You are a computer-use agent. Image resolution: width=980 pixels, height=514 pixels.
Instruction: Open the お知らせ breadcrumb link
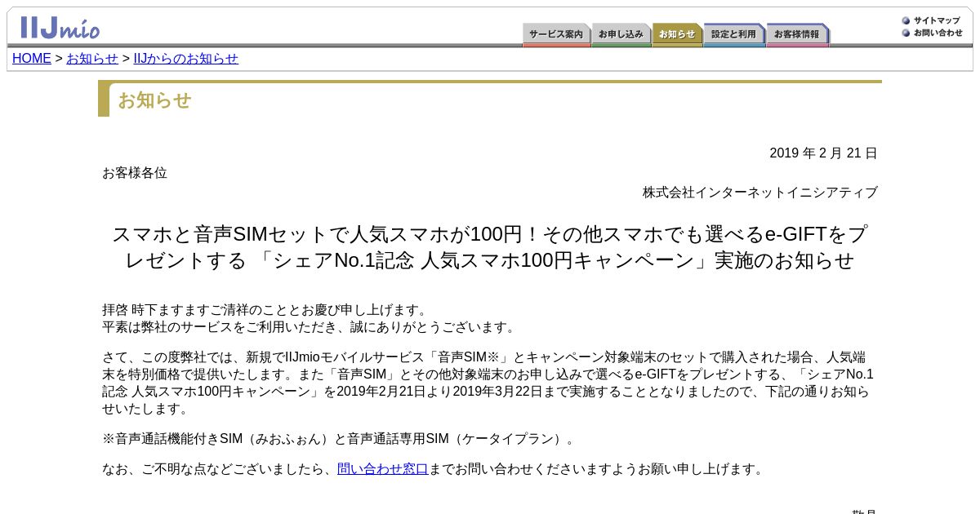[92, 59]
